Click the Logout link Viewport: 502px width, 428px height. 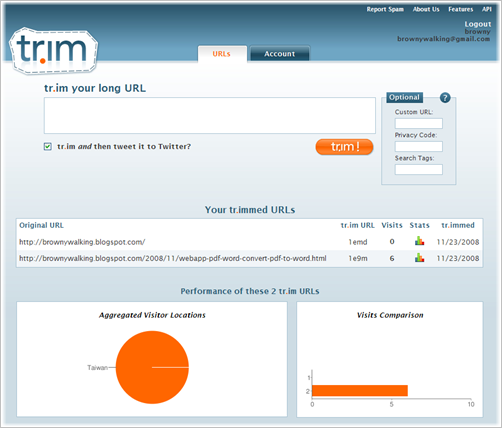(x=478, y=24)
